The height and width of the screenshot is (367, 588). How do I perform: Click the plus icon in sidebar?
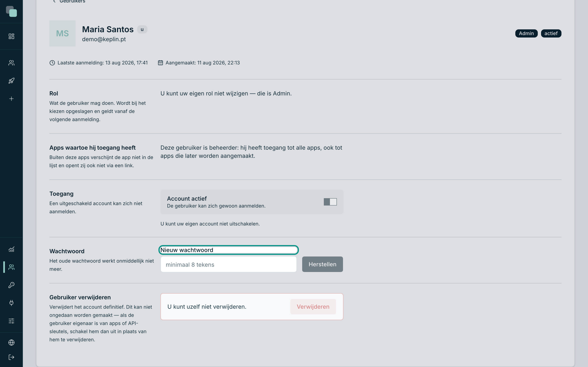11,99
